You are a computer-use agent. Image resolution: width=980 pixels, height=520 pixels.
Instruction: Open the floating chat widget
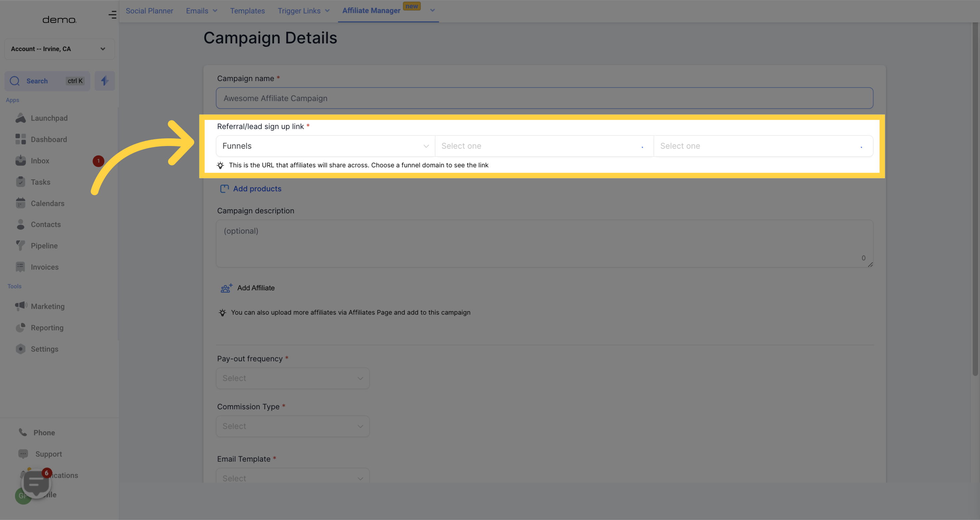(x=36, y=483)
